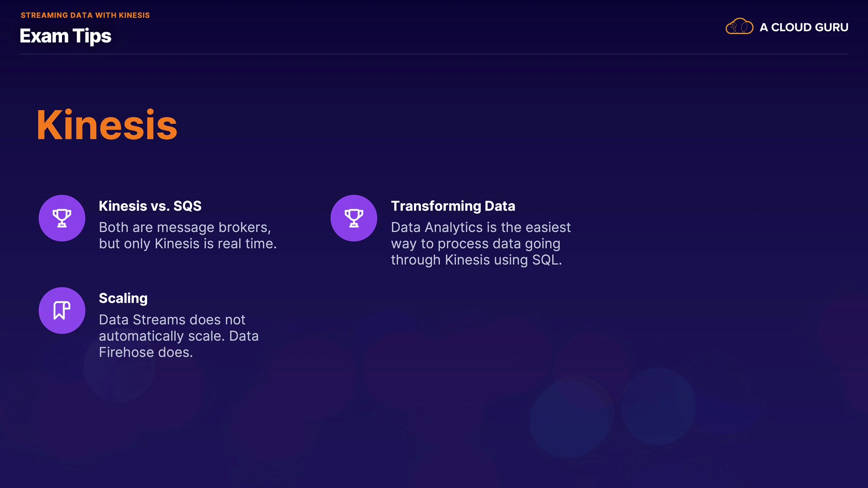The image size is (868, 488).
Task: Click the "Exam Tips" slide title
Action: 66,36
